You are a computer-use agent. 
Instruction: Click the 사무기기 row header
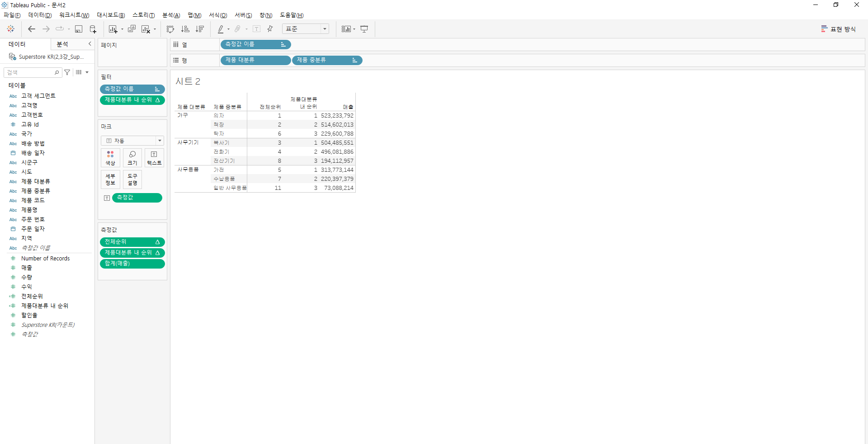(x=188, y=142)
